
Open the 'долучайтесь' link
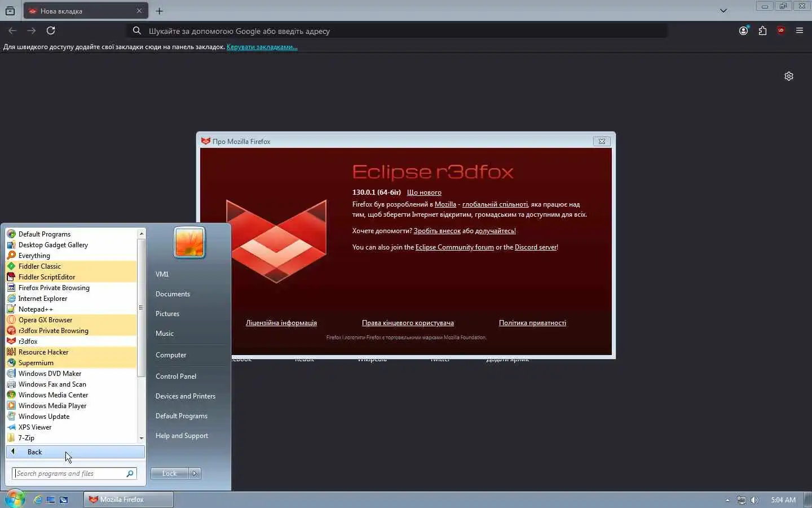[495, 231]
